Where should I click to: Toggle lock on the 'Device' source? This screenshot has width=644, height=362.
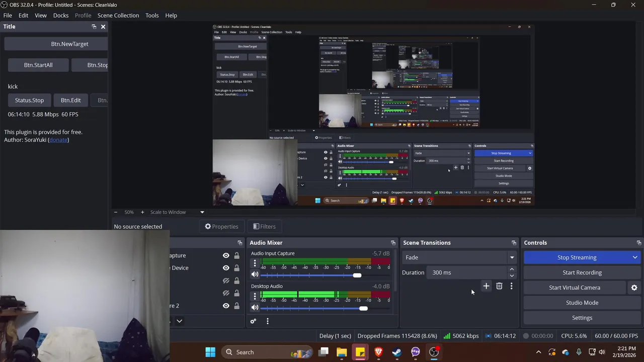(236, 268)
